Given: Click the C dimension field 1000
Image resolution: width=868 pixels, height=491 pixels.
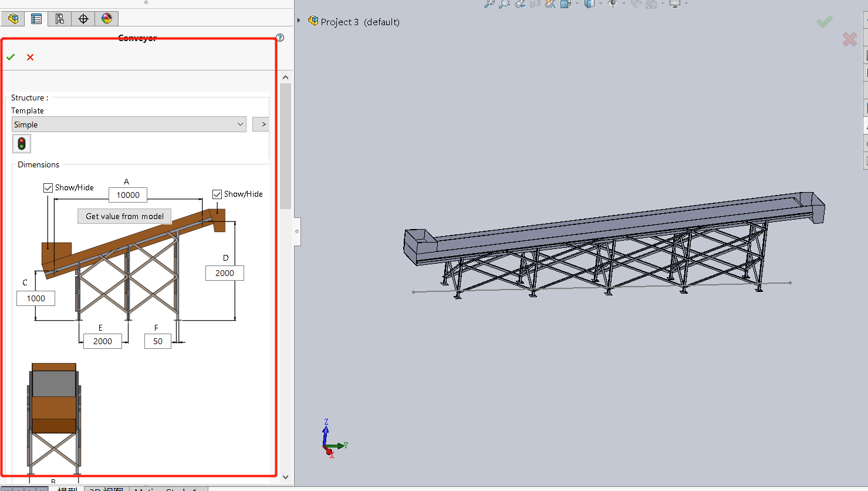Looking at the screenshot, I should click(36, 298).
